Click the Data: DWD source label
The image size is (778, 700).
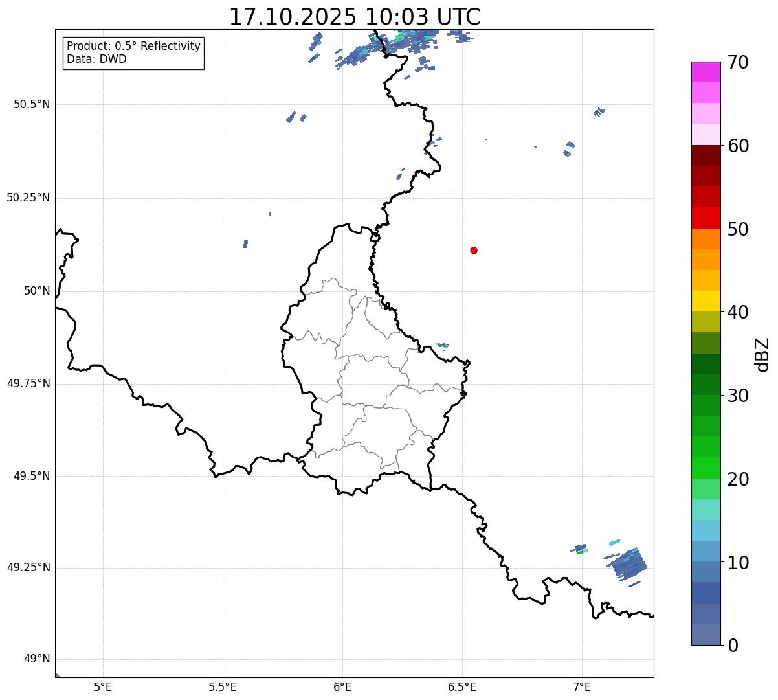pos(96,59)
